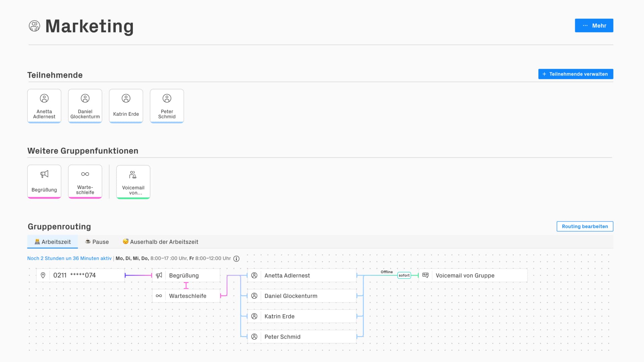
Task: Click avatar icon in Peter Schmid routing node
Action: tap(254, 337)
